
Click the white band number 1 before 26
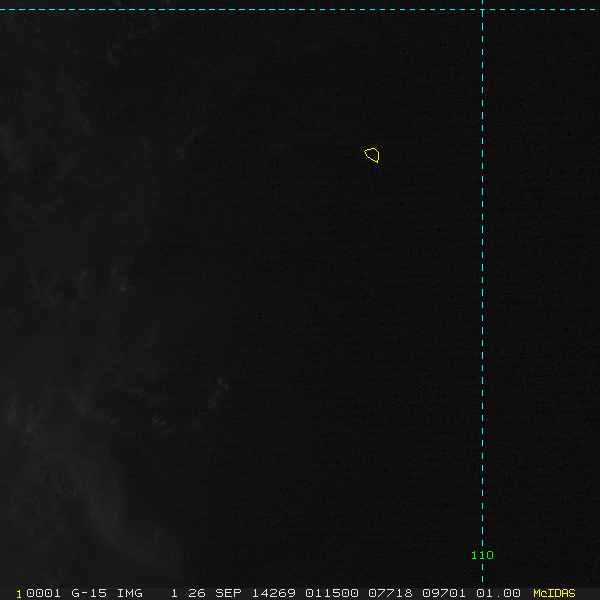pyautogui.click(x=174, y=593)
